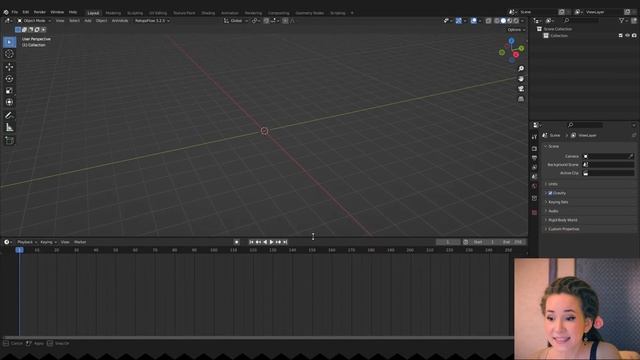Viewport: 640px width, 360px height.
Task: Switch to the Sculpting workspace tab
Action: pos(135,13)
